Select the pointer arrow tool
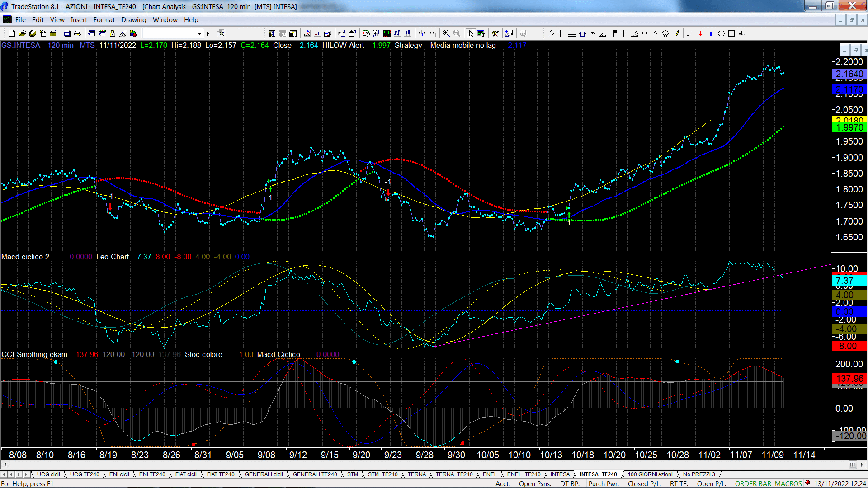868x488 pixels. coord(471,33)
